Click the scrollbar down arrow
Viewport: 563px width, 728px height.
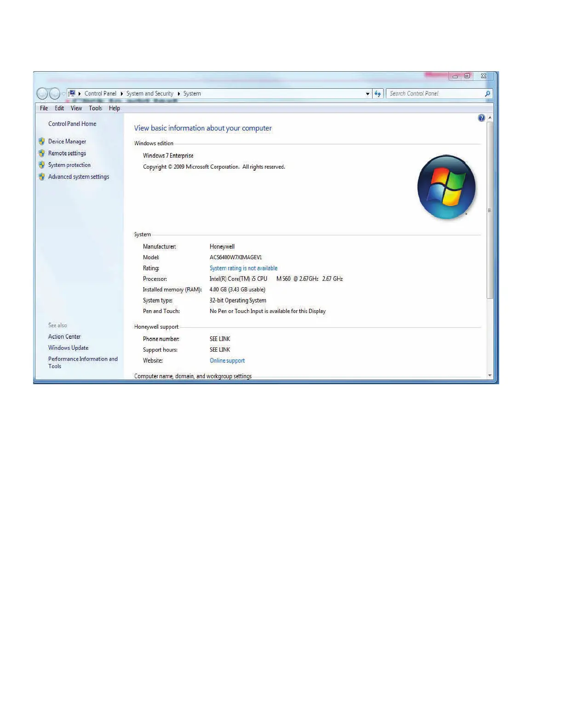point(490,375)
